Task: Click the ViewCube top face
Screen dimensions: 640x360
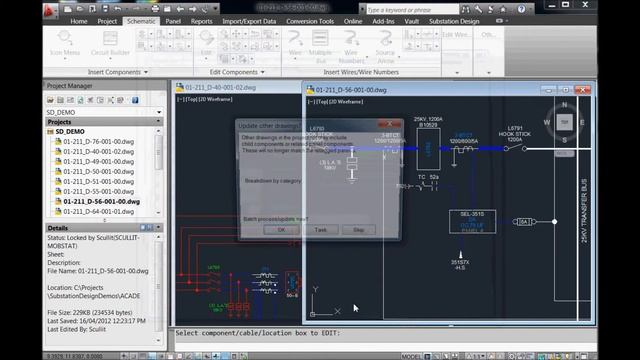Action: 564,122
